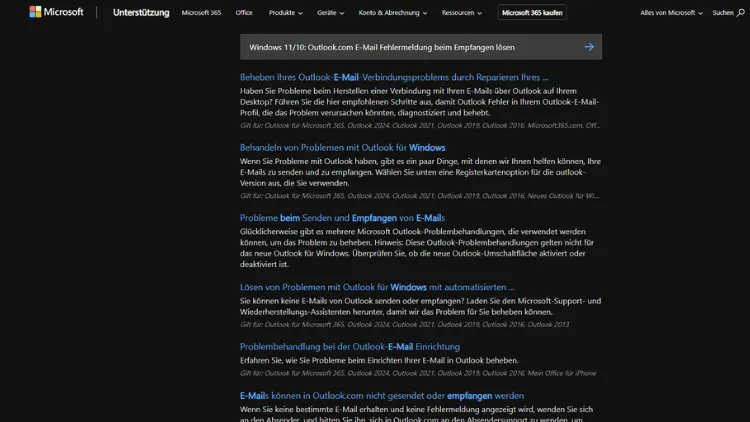Expand the Ressourcen dropdown
The height and width of the screenshot is (422, 750).
point(462,13)
